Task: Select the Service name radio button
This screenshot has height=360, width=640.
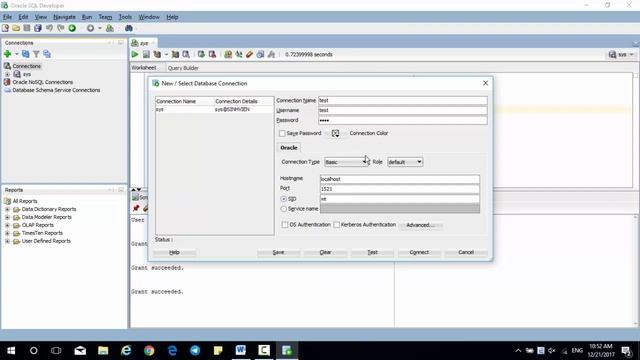Action: pos(284,209)
